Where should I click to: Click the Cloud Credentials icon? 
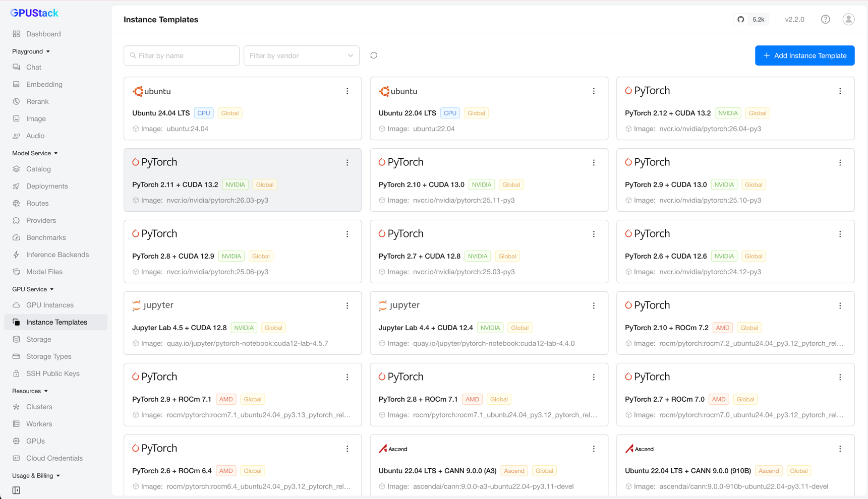(16, 458)
